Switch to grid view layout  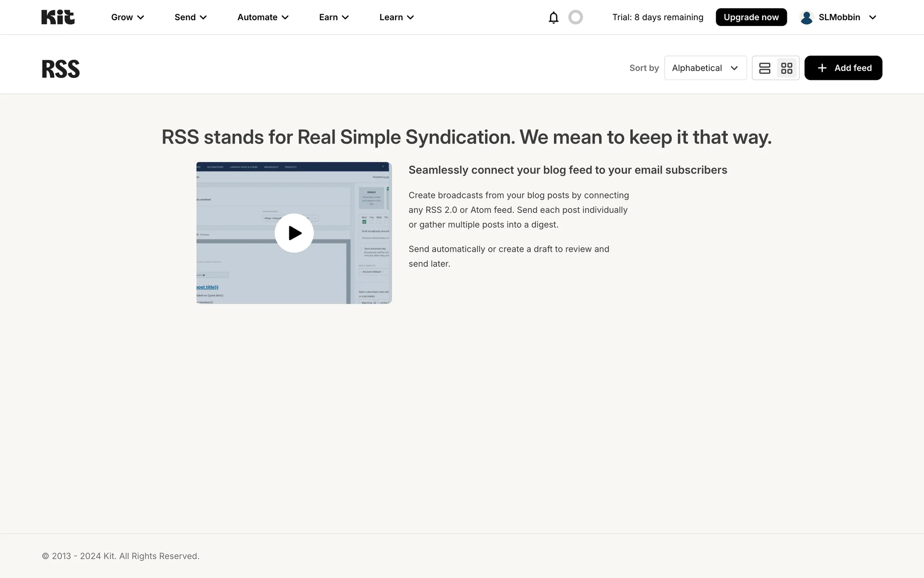[787, 68]
